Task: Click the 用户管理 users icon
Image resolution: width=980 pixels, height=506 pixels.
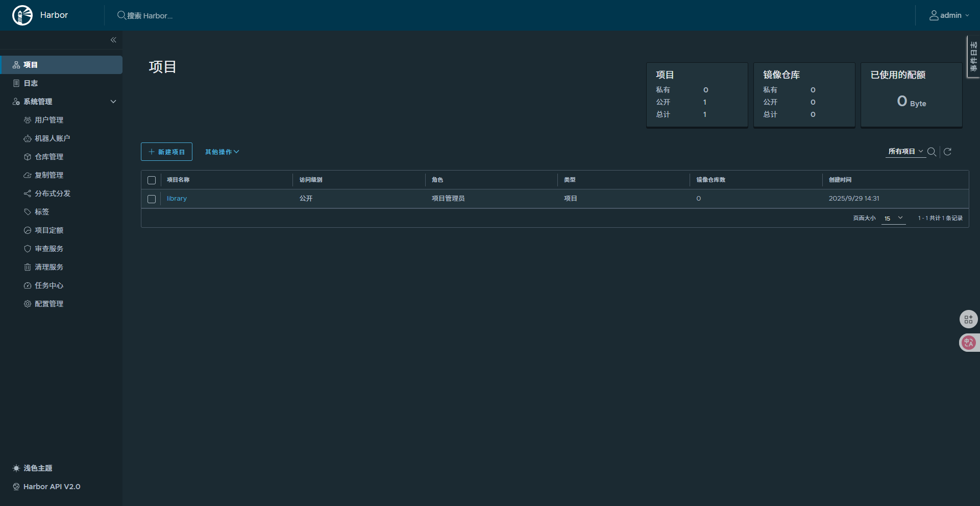Action: pos(28,120)
